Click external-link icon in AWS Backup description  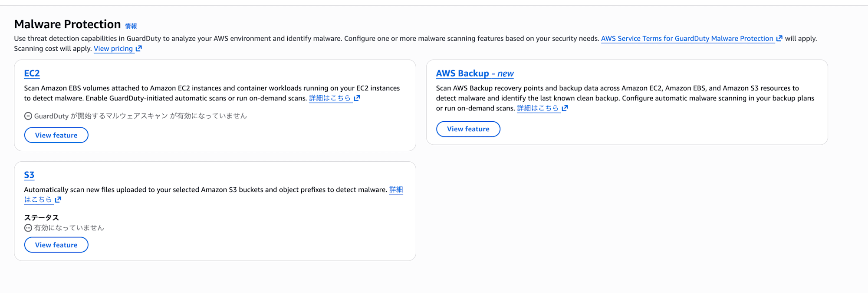click(565, 108)
